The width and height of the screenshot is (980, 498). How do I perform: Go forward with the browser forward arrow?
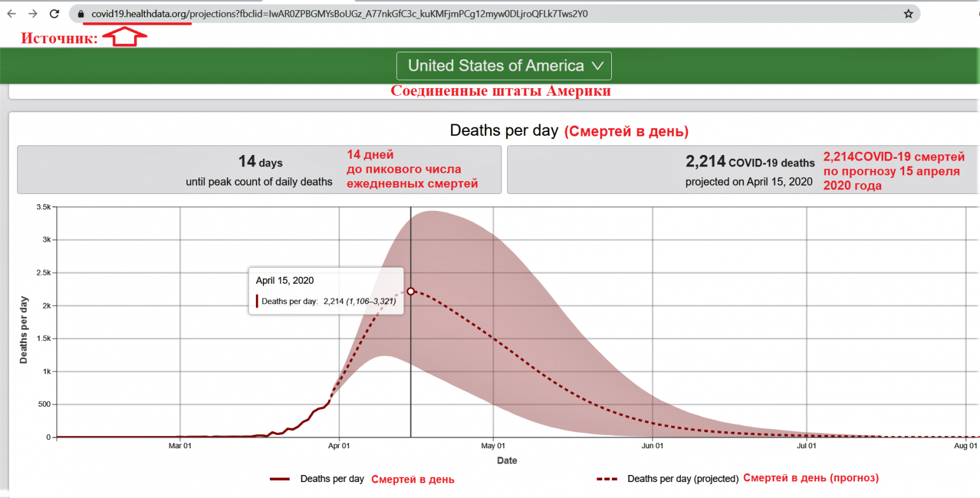33,13
